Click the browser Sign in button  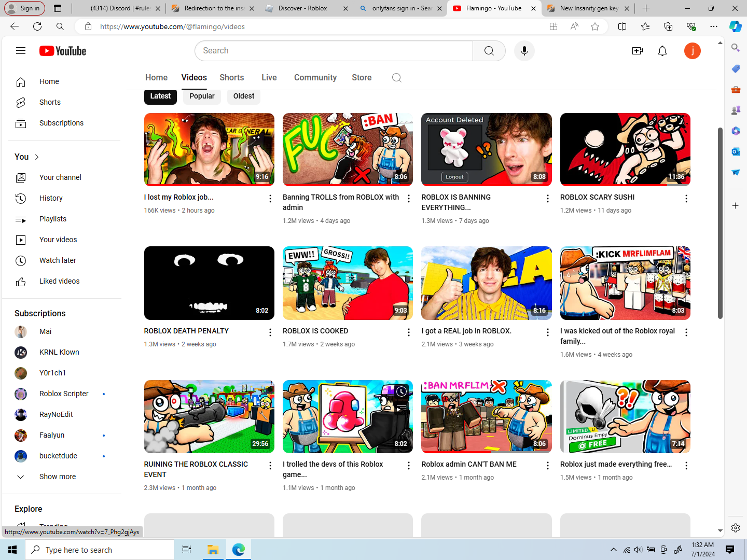(25, 8)
